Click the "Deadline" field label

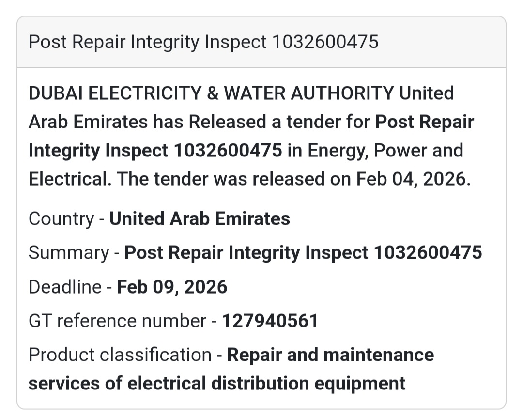tap(65, 287)
